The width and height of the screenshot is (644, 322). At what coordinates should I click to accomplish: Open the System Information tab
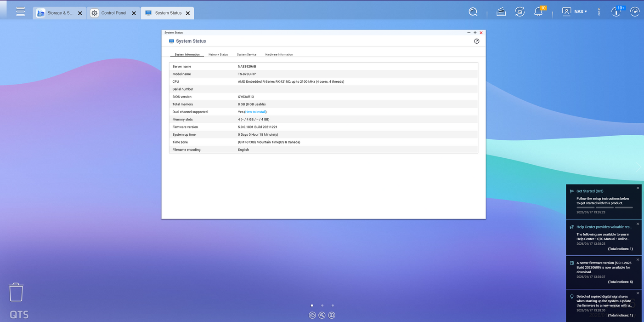[x=187, y=54]
